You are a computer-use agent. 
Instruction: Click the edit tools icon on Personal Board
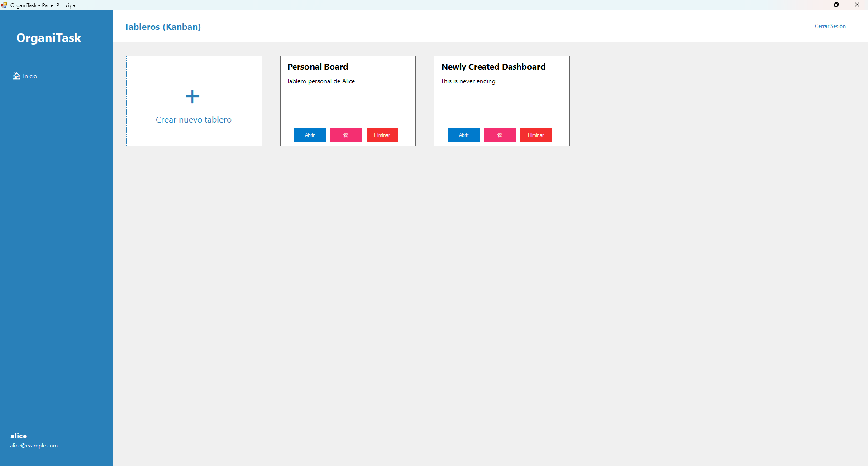(346, 135)
